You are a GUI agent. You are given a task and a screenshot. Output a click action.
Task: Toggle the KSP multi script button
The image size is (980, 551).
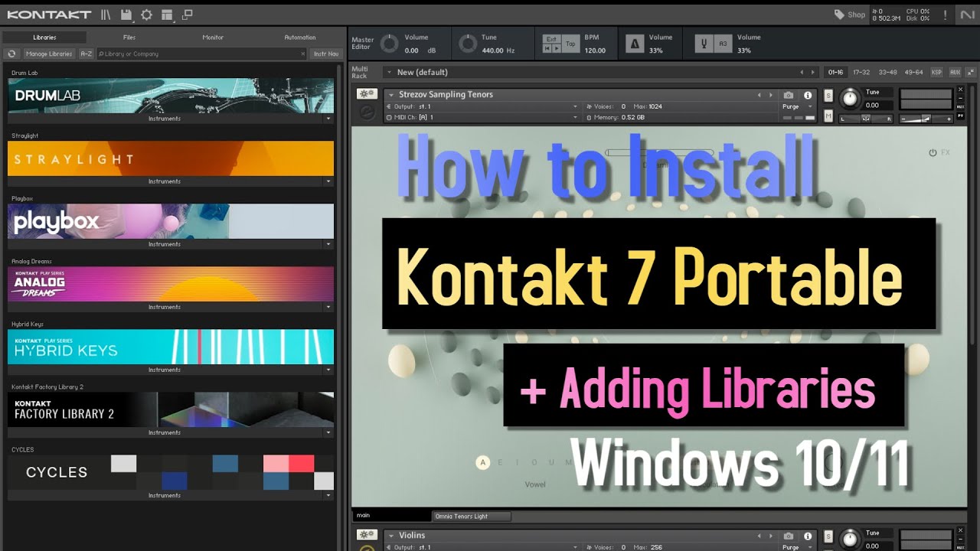(x=936, y=72)
